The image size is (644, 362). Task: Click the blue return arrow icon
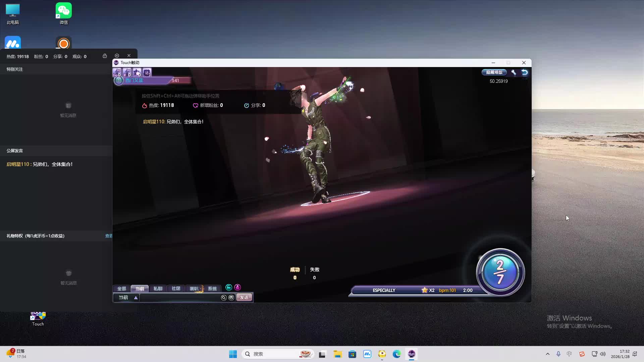(x=525, y=72)
